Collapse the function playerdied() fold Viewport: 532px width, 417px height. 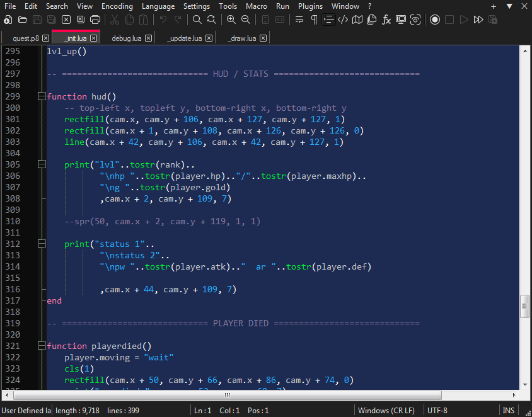coord(42,346)
